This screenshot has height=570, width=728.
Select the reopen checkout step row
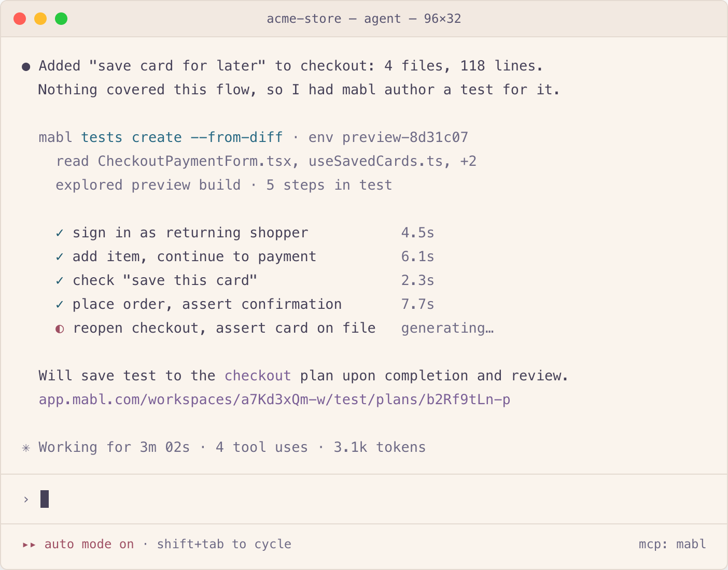(275, 329)
